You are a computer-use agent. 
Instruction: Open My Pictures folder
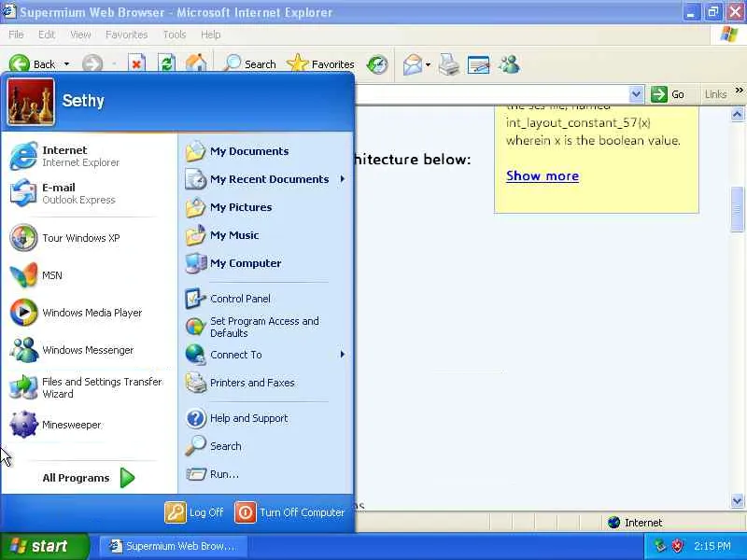point(265,207)
